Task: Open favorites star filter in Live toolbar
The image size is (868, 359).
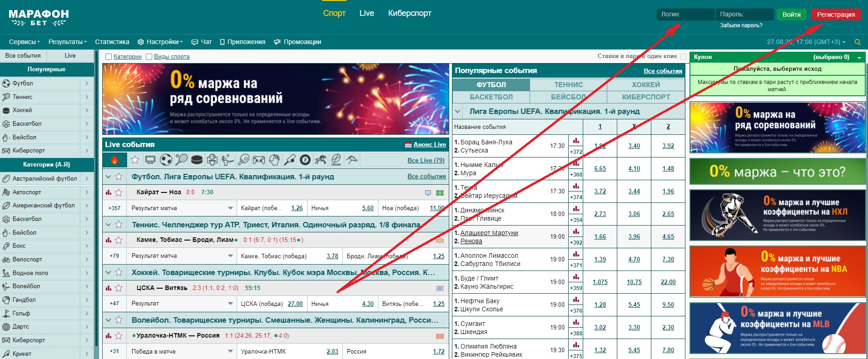Action: pyautogui.click(x=135, y=160)
